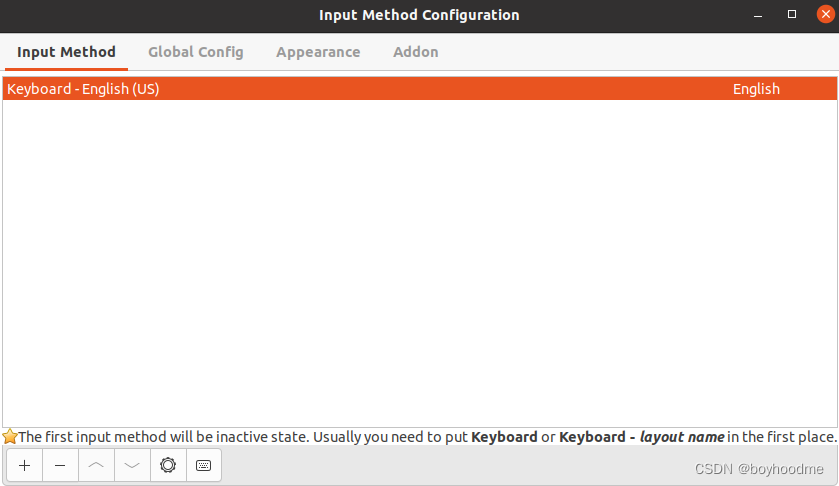Click the bold 'Keyboard - layout name' hint text
Image resolution: width=839 pixels, height=486 pixels.
642,437
